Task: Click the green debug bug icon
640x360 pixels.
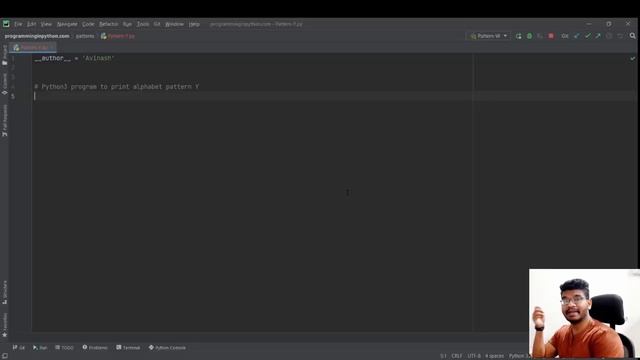Action: click(529, 36)
